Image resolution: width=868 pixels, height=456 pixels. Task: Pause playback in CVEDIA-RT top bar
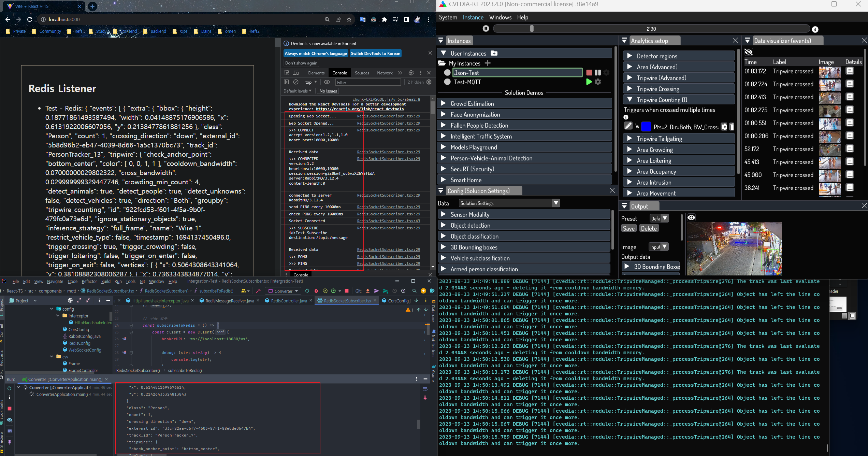486,29
